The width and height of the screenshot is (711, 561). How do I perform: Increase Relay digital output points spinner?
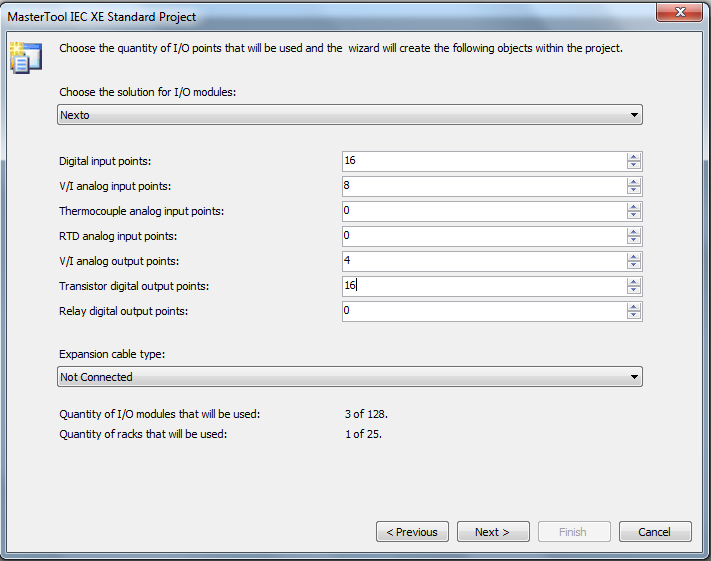coord(633,307)
